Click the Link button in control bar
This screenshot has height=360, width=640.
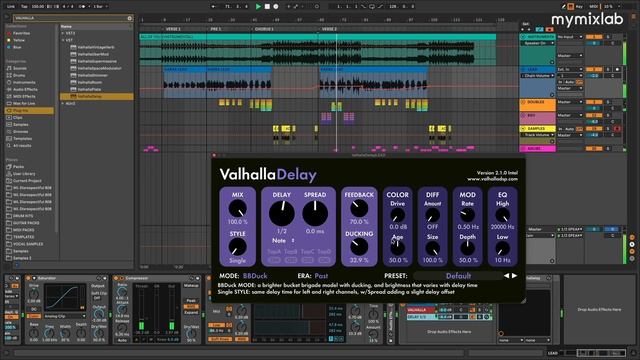pyautogui.click(x=11, y=7)
